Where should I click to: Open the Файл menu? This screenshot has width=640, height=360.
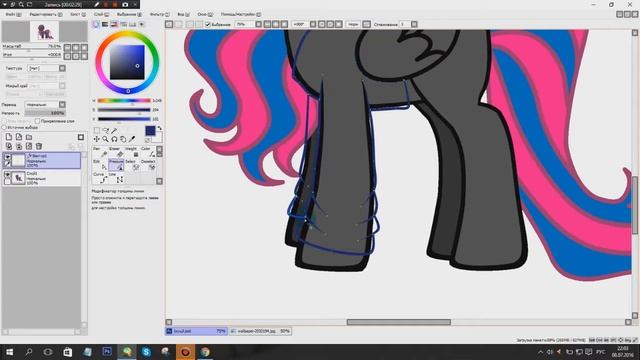[13, 14]
